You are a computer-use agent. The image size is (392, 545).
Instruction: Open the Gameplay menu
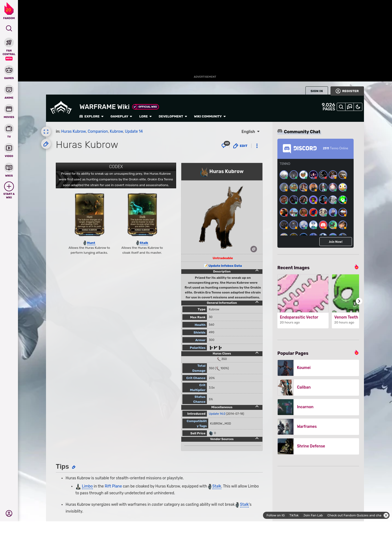tap(121, 116)
